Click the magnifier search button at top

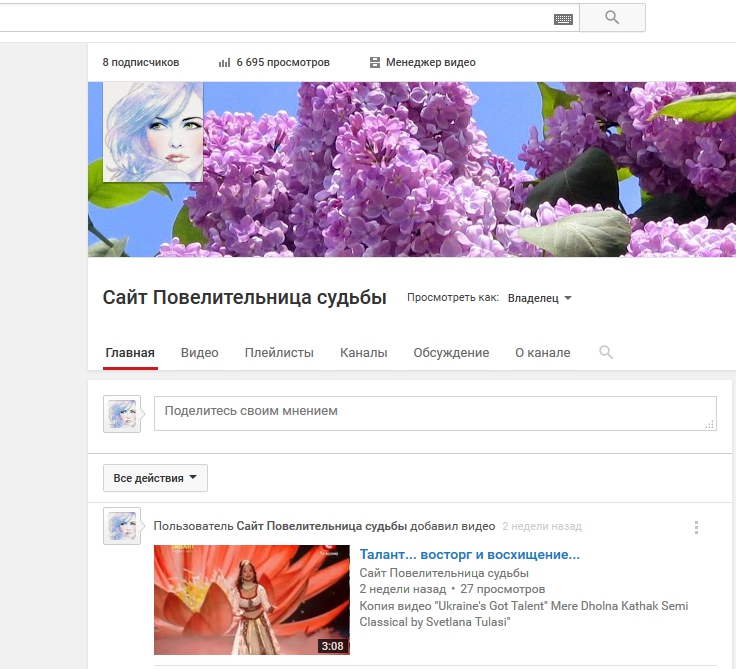pyautogui.click(x=612, y=18)
